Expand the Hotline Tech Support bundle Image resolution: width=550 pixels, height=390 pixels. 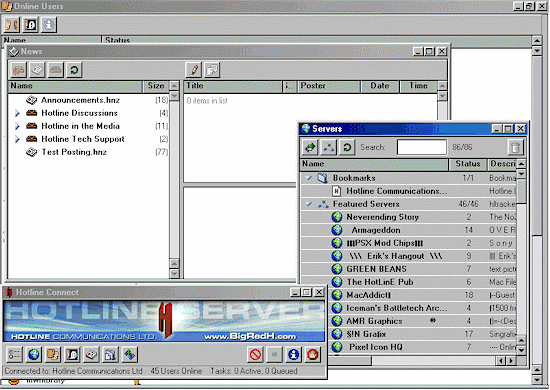[x=17, y=139]
